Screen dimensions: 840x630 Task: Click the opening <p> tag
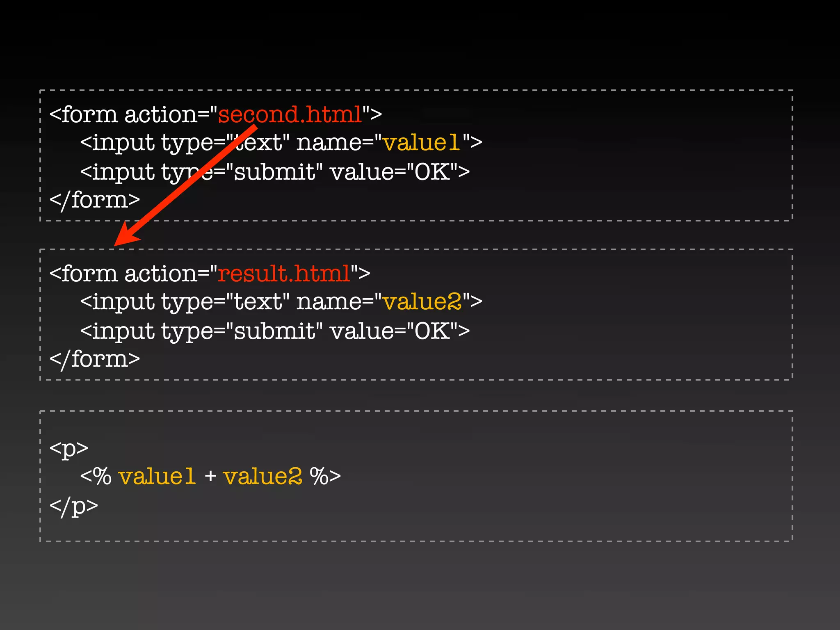[x=68, y=448]
